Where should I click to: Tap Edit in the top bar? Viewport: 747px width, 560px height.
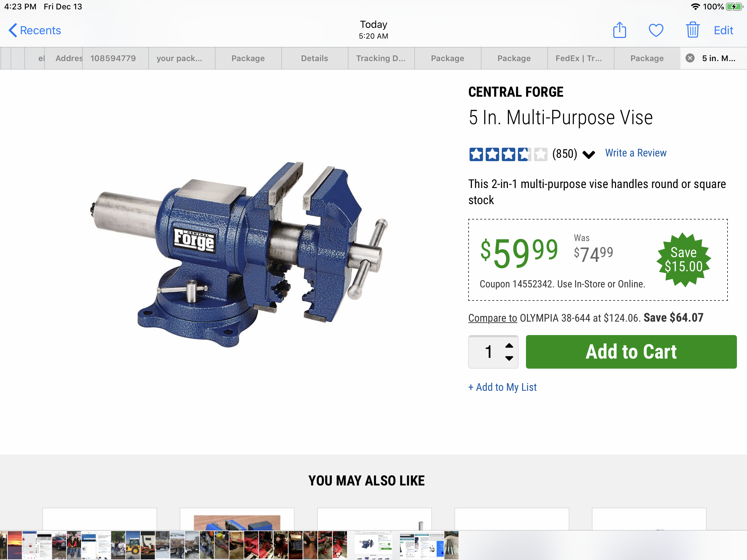723,30
